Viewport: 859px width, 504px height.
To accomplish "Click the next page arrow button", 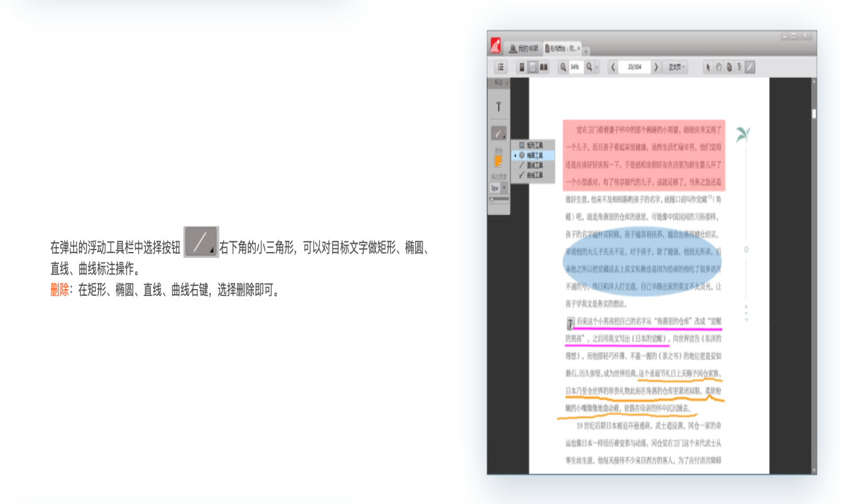I will coord(656,65).
